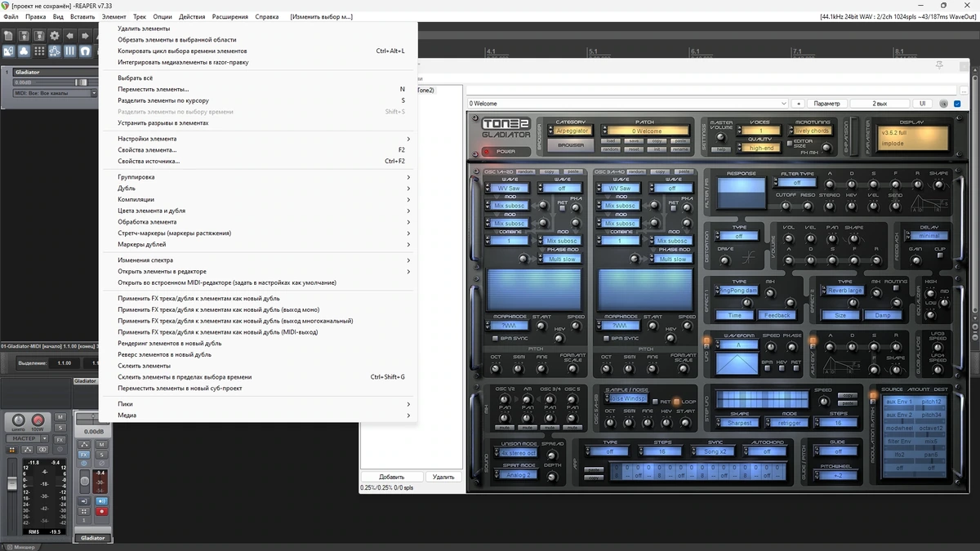980x551 pixels.
Task: Toggle BPM SYNC on oscillator 1
Action: point(495,339)
